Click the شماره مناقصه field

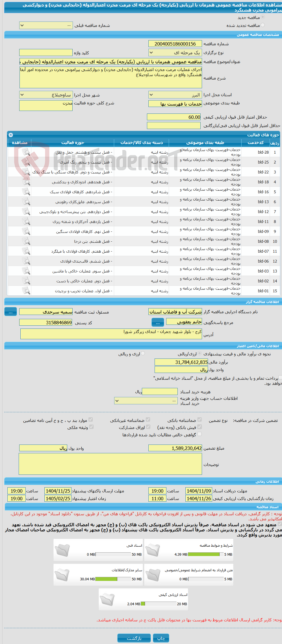click(x=175, y=44)
